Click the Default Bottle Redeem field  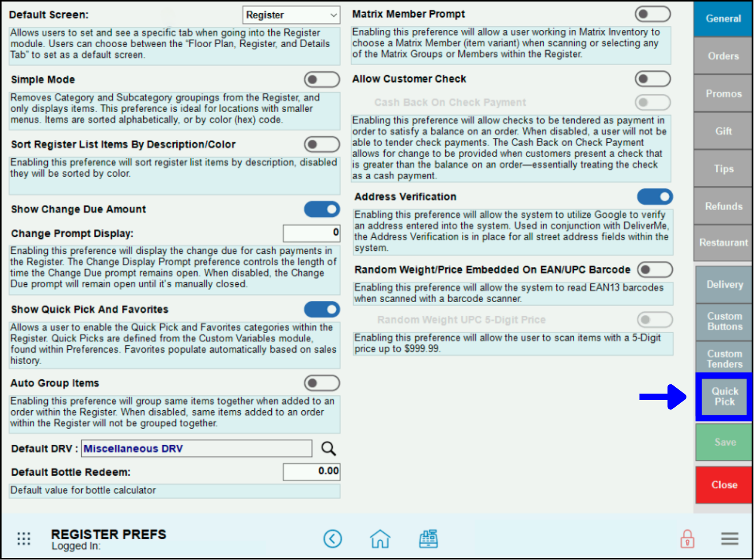point(311,472)
